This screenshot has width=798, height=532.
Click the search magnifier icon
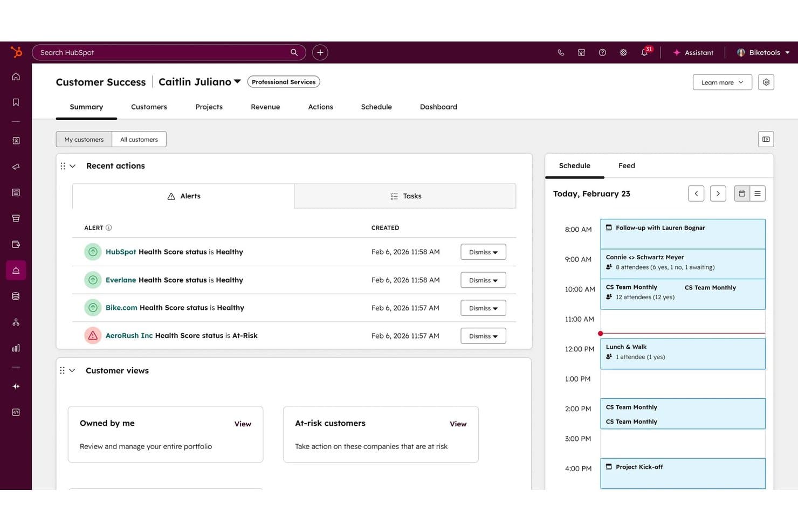pyautogui.click(x=294, y=52)
